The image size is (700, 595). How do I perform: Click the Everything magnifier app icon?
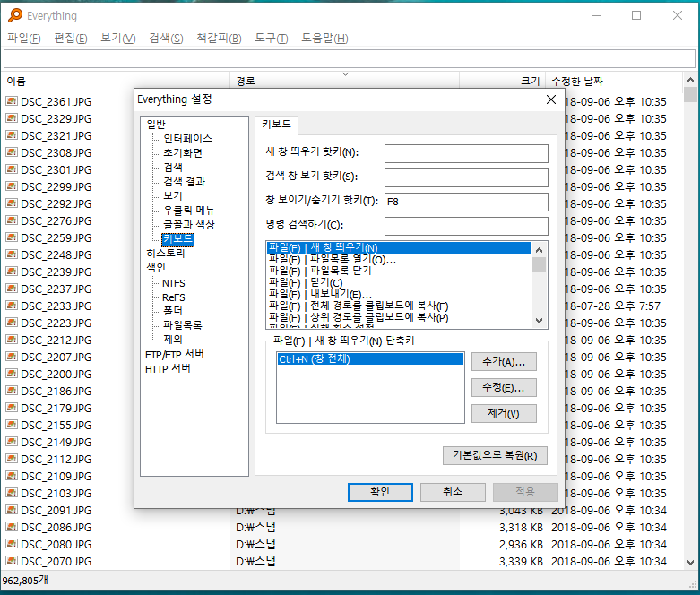[x=14, y=15]
